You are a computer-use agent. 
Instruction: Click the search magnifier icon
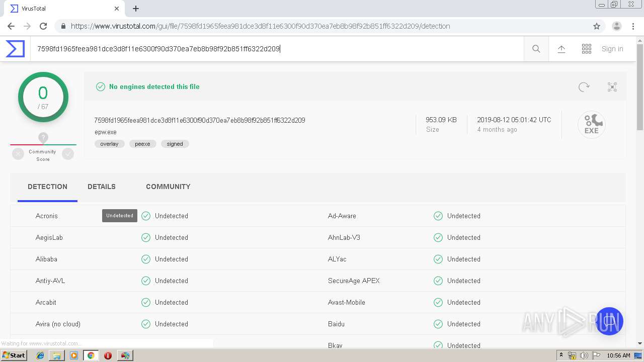click(x=536, y=49)
